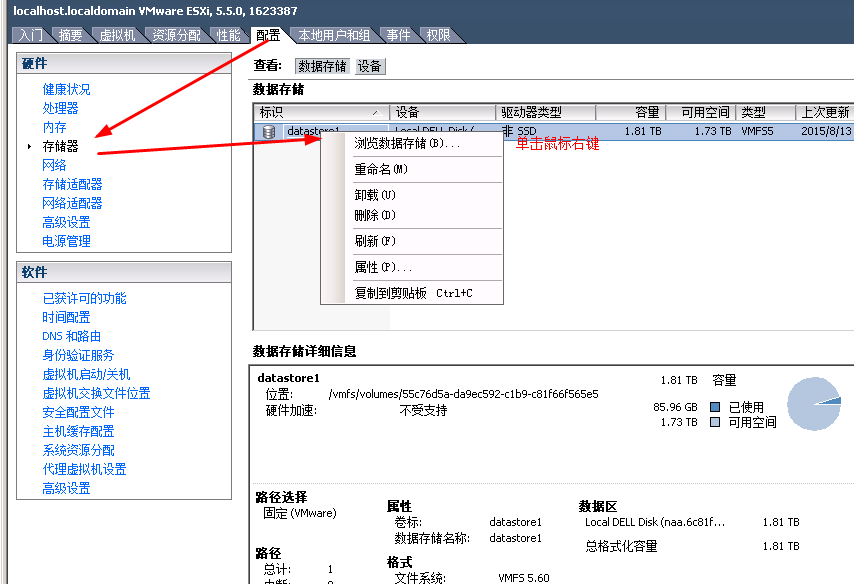Open the 本地用户和组 tab
The width and height of the screenshot is (854, 584).
(334, 35)
